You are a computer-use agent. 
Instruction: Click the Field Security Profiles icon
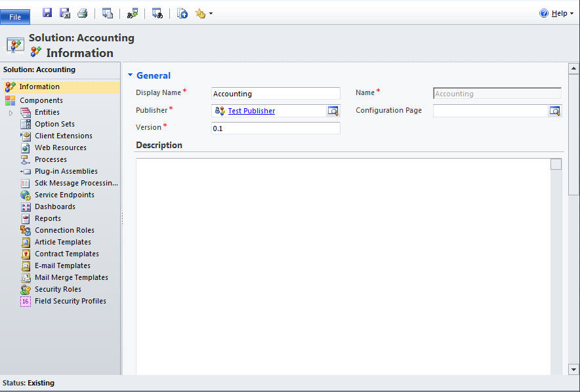tap(26, 301)
